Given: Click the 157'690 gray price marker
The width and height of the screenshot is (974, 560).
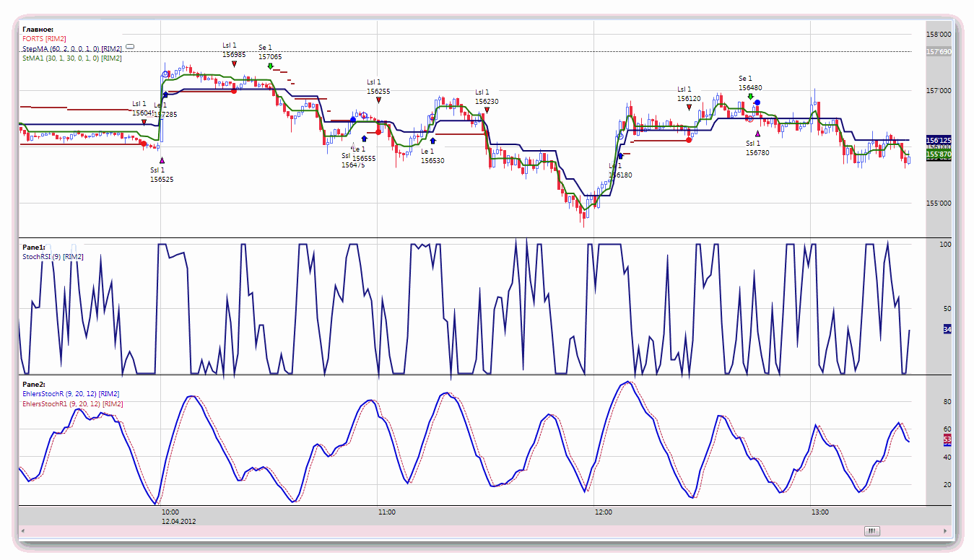Looking at the screenshot, I should coord(938,52).
